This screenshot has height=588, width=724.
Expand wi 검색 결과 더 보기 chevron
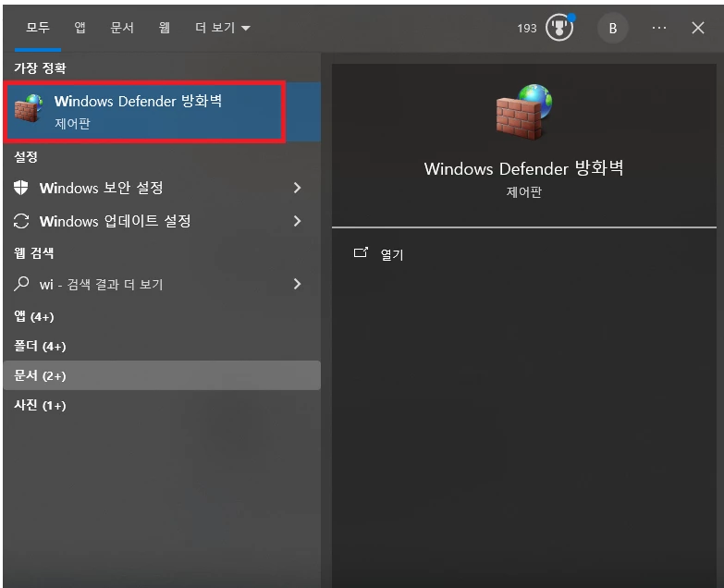point(298,284)
